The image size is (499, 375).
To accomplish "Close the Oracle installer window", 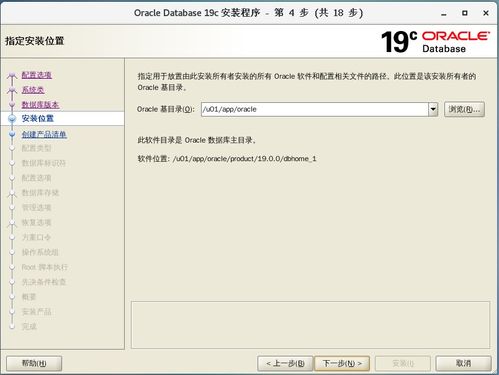I will (x=486, y=13).
